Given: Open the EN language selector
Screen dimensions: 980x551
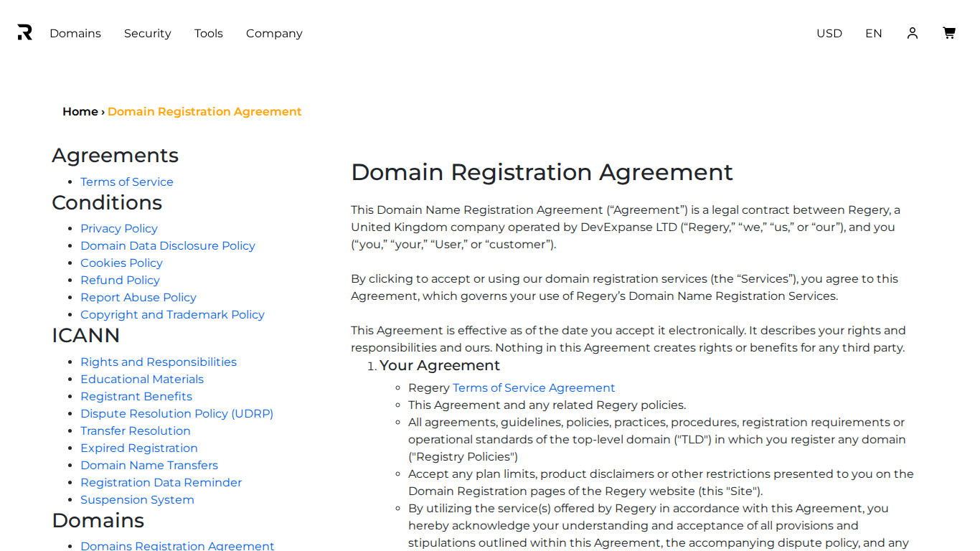Looking at the screenshot, I should click(874, 34).
